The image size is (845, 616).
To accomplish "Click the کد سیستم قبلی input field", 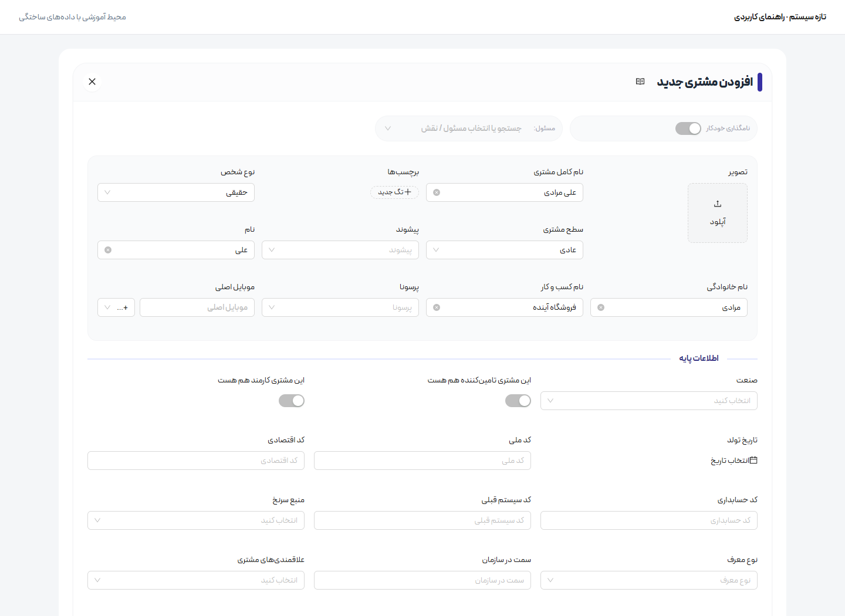I will (x=422, y=520).
